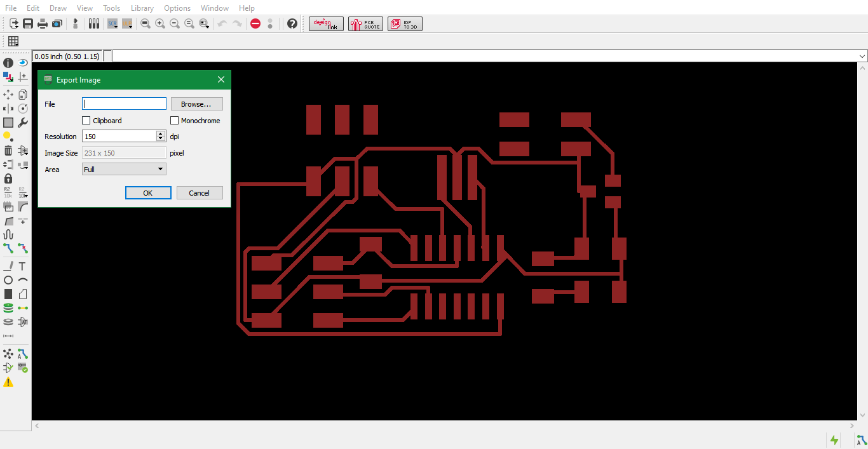Screen dimensions: 868x449
Task: Toggle the Show eye tool
Action: point(23,63)
